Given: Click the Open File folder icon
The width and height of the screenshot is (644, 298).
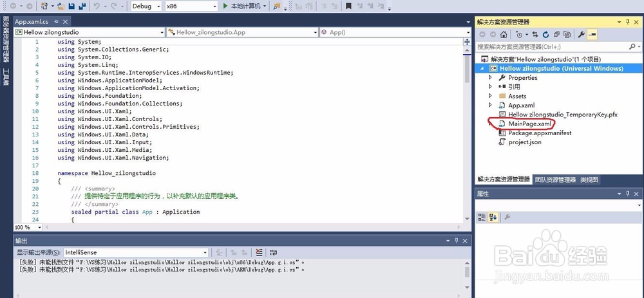Looking at the screenshot, I should pyautogui.click(x=61, y=6).
